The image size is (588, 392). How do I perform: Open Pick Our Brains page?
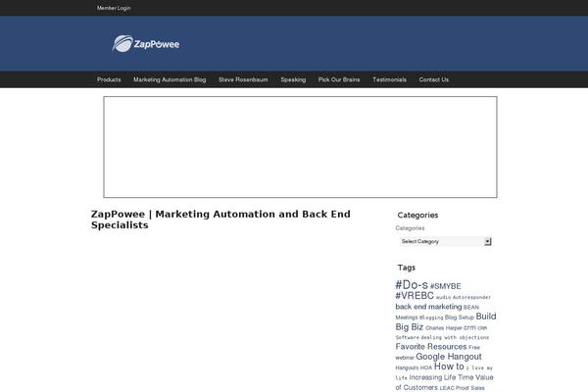(x=339, y=79)
